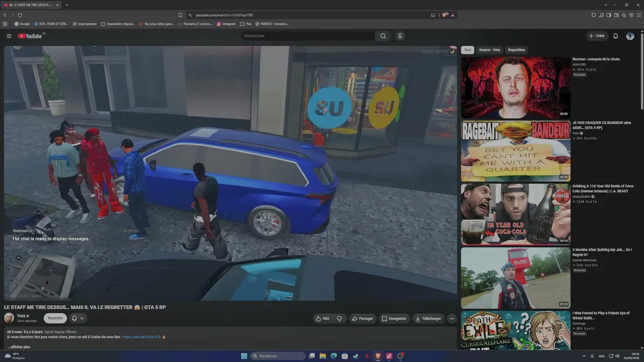Click the YouTube 'Rechercher' search field
644x362 pixels.
pyautogui.click(x=307, y=36)
